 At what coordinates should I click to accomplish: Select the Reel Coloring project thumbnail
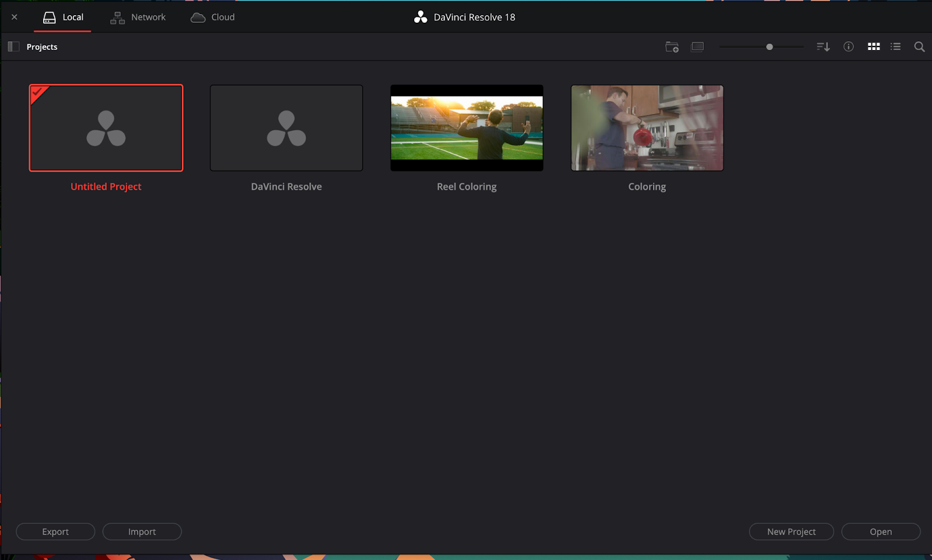click(x=467, y=128)
